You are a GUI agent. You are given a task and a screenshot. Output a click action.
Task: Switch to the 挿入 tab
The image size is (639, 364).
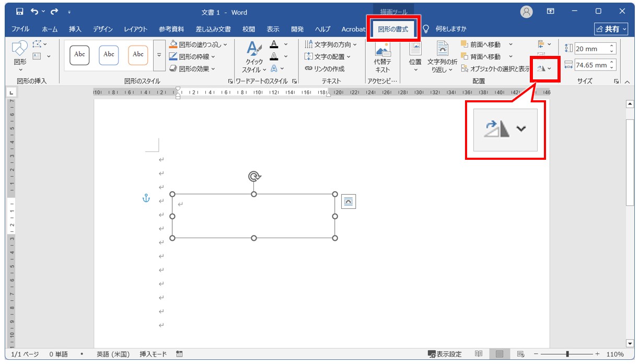point(75,29)
